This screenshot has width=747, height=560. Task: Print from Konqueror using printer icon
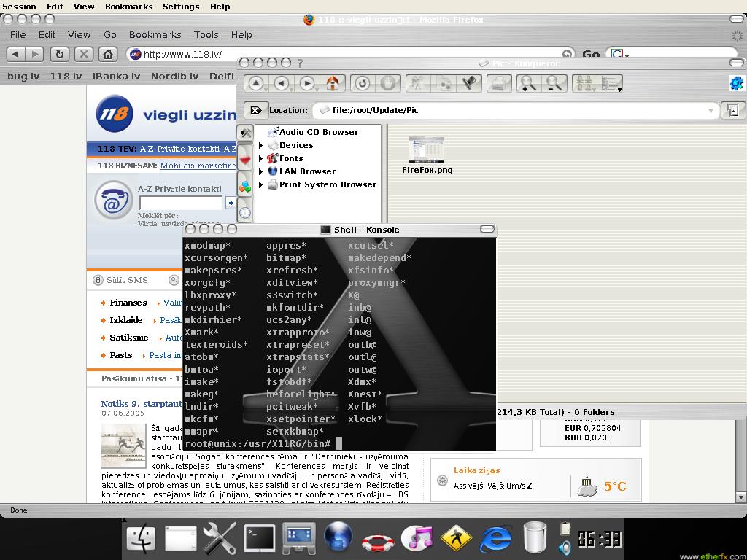(499, 83)
